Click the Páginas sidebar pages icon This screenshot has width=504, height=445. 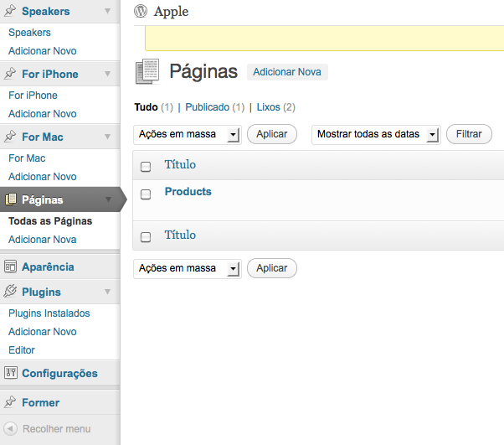(x=11, y=199)
